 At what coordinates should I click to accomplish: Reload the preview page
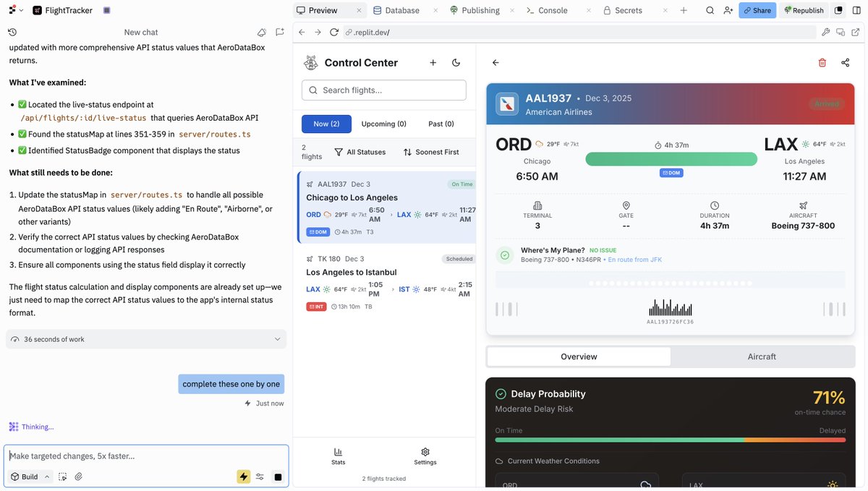334,33
